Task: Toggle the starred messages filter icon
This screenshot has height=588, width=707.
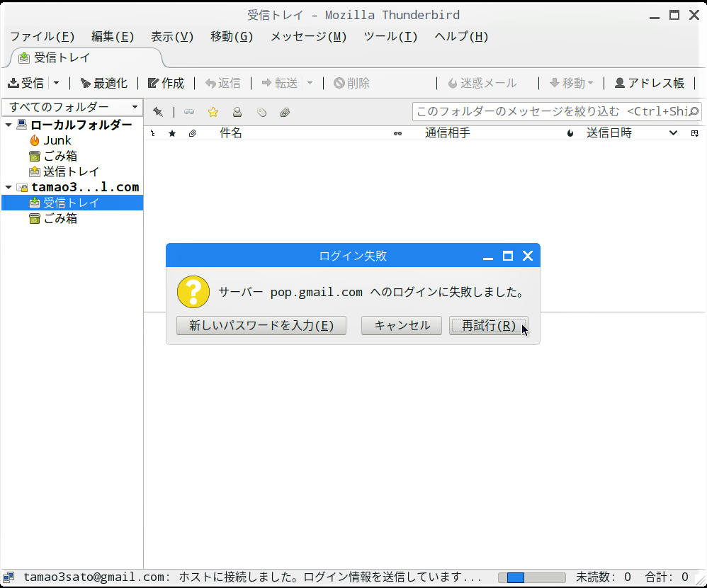Action: click(213, 112)
